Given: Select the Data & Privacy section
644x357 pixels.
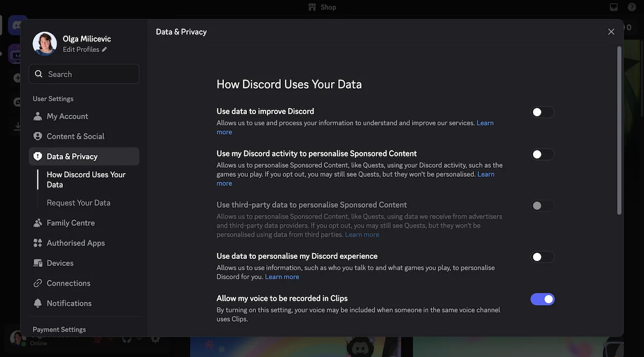Looking at the screenshot, I should (x=84, y=157).
